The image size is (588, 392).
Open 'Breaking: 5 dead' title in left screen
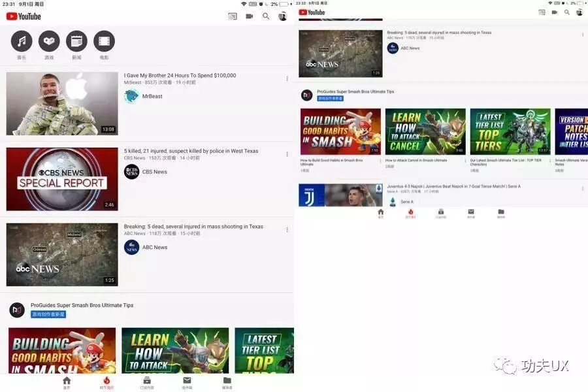193,227
